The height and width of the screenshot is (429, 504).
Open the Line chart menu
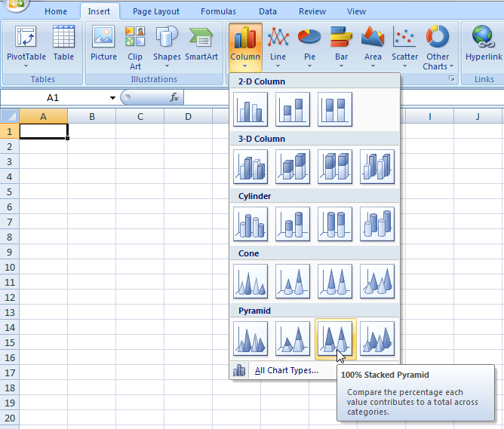coord(278,47)
